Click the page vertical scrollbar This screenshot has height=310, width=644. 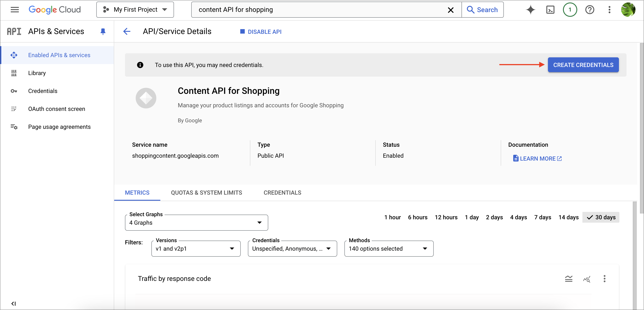pos(642,128)
